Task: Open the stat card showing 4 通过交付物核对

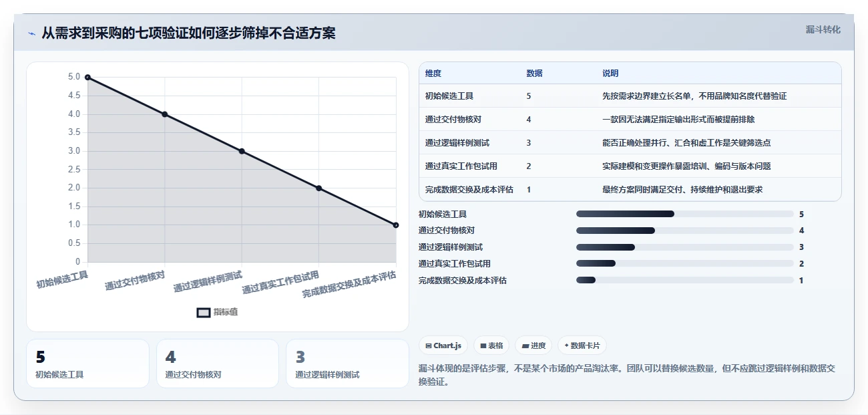Action: click(218, 364)
